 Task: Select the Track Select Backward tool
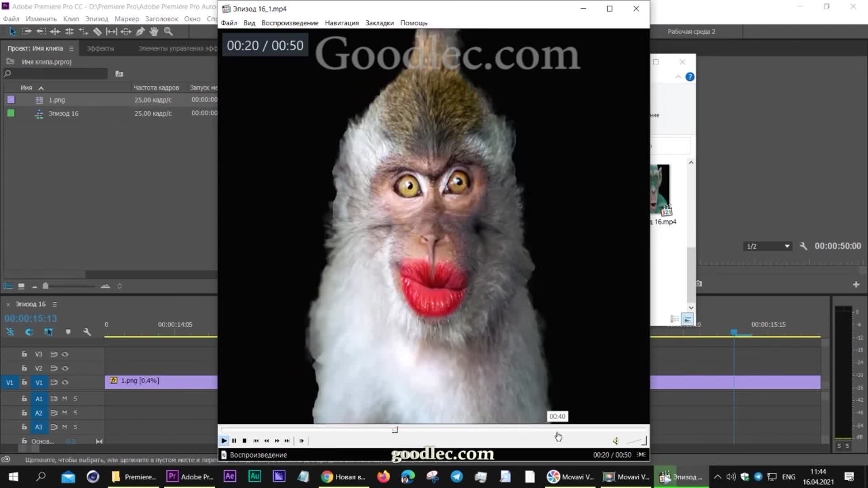pyautogui.click(x=41, y=31)
